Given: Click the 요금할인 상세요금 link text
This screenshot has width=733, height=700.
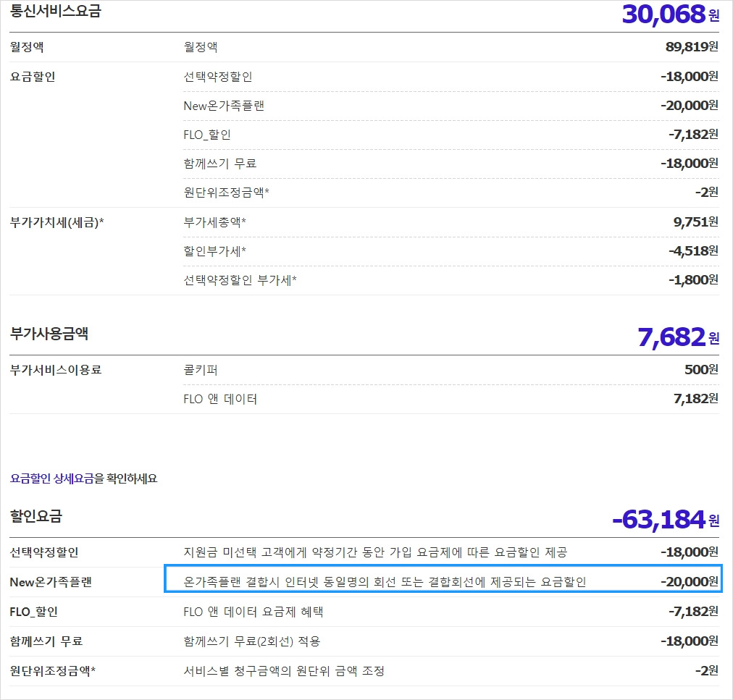Looking at the screenshot, I should tap(51, 478).
